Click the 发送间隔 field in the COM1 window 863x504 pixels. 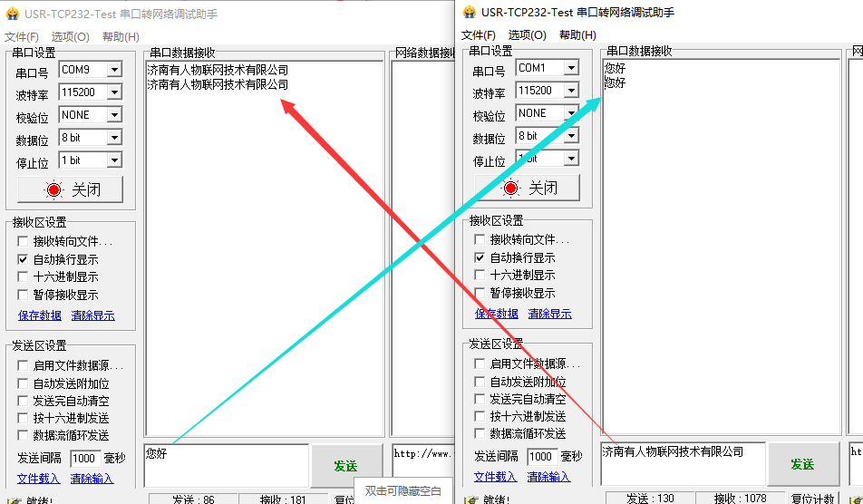(541, 457)
